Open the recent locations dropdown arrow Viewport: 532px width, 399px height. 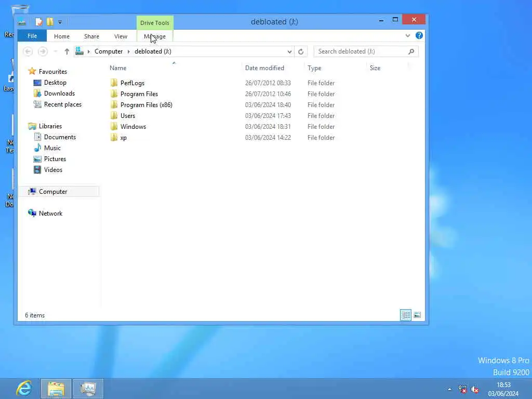click(56, 51)
